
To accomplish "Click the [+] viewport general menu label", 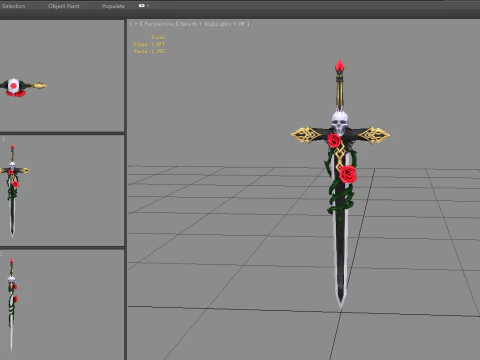I will (x=136, y=24).
